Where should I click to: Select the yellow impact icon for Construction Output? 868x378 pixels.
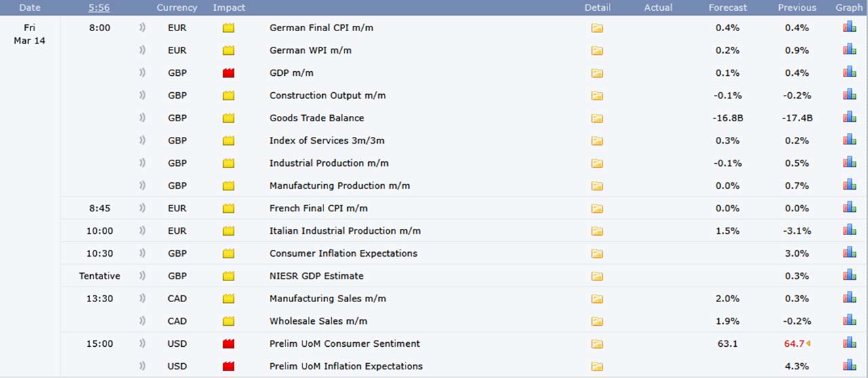[229, 96]
